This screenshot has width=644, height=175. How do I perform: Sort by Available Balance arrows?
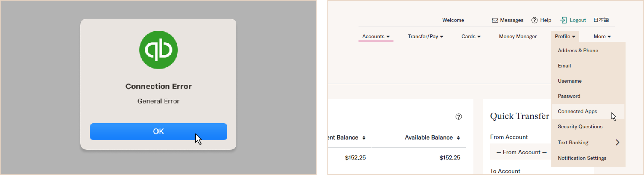tap(458, 138)
